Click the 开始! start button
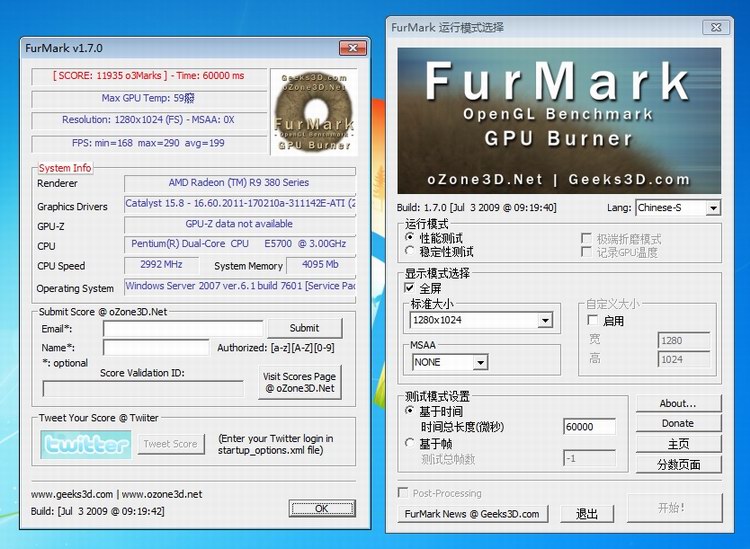Screen dimensions: 750x549 coord(673,508)
